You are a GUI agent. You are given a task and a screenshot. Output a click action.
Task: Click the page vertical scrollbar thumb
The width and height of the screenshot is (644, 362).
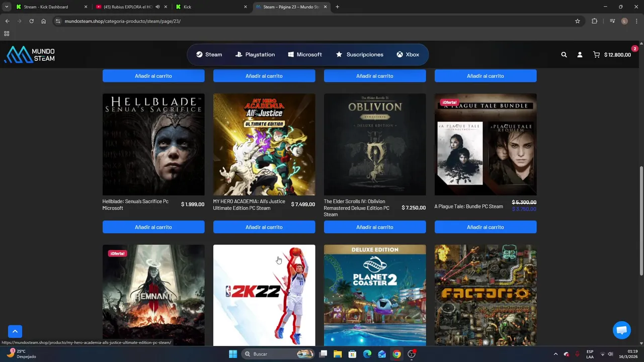coord(641,221)
